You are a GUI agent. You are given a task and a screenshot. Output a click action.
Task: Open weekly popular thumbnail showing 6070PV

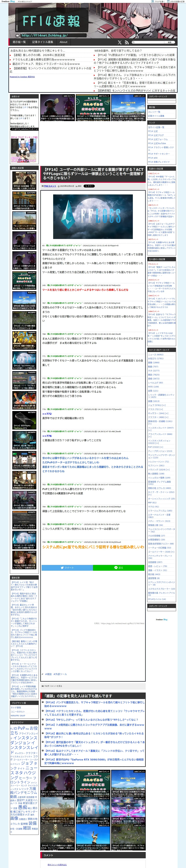tap(24, 420)
